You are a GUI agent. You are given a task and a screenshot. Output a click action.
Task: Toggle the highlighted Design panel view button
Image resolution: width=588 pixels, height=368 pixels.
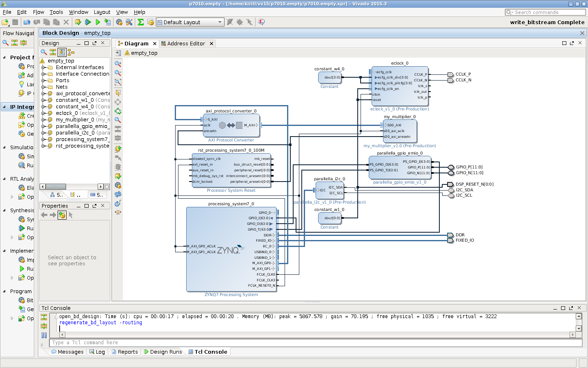point(62,52)
